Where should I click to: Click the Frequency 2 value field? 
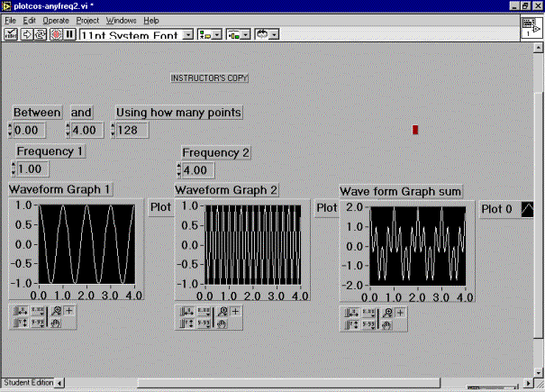tap(198, 170)
